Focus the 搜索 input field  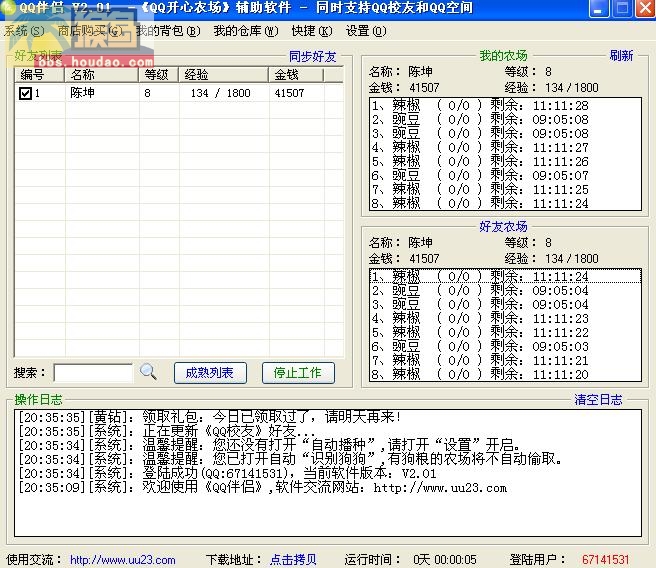pos(93,372)
